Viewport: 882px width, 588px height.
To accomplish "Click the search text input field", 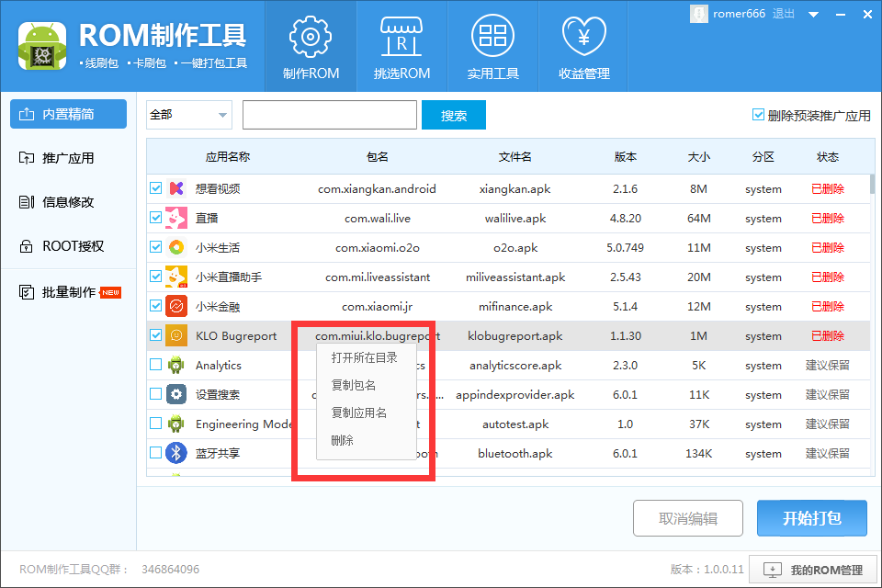I will point(329,116).
